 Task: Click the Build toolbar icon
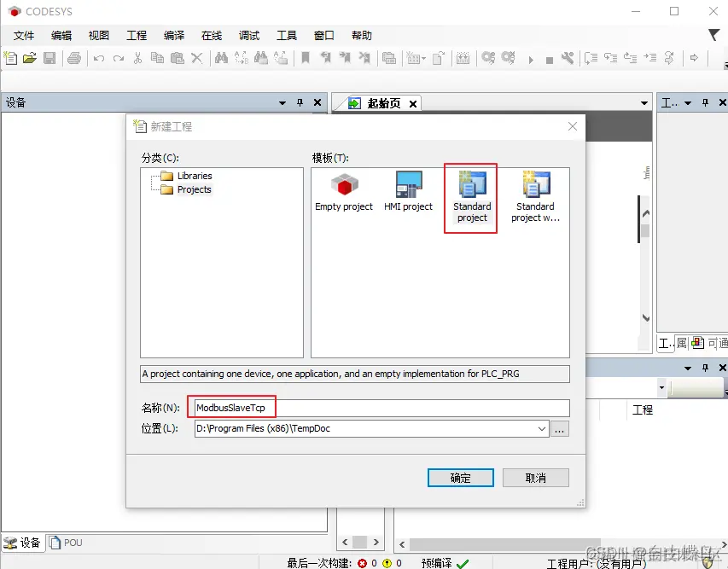pos(463,58)
